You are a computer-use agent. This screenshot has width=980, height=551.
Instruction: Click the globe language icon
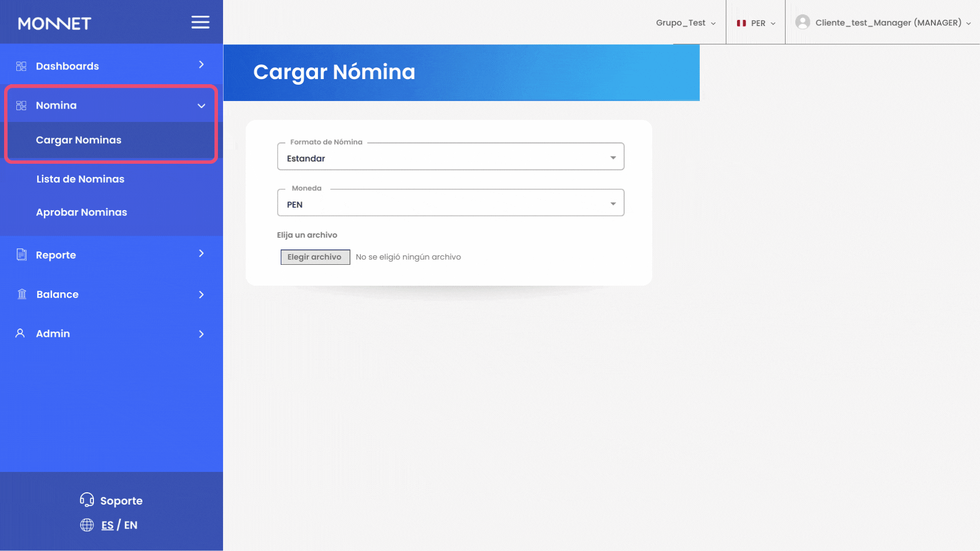tap(87, 525)
